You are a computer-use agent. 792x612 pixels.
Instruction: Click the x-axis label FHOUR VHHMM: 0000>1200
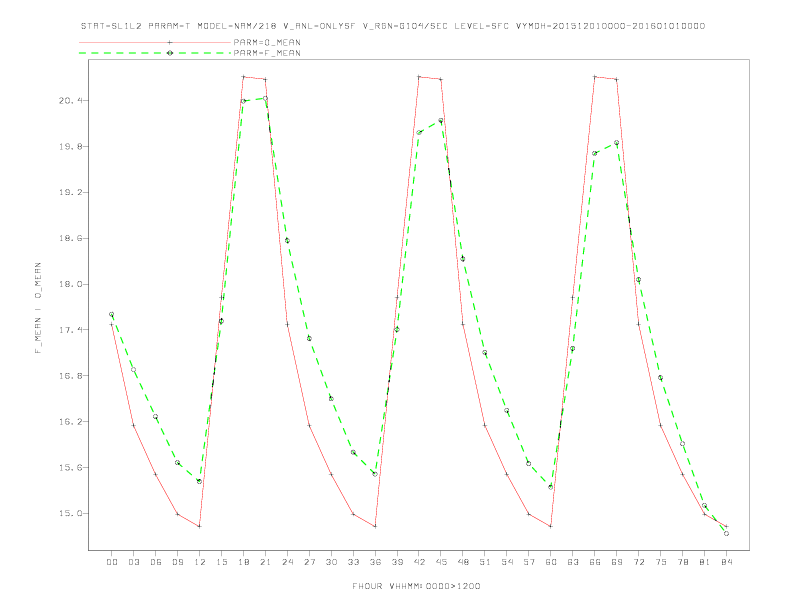[x=416, y=586]
